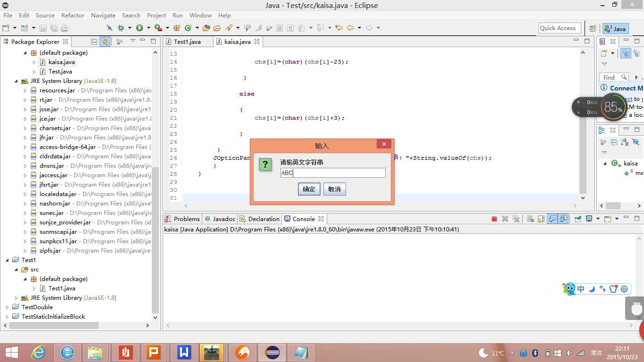Click the editor vertical scrollbar
The image size is (644, 362).
tap(583, 125)
